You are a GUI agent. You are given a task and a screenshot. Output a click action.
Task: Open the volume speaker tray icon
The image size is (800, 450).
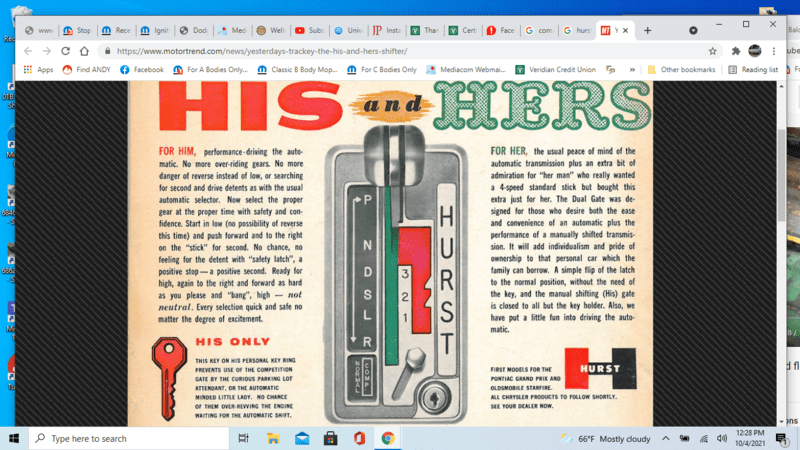click(721, 438)
